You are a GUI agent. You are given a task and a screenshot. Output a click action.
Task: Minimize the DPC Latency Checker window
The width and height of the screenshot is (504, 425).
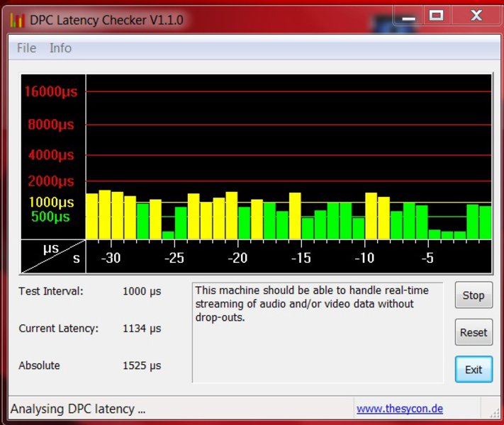408,16
